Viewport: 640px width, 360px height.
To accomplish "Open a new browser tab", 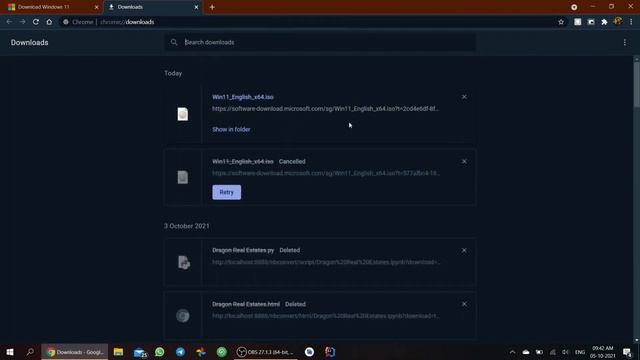I will [212, 7].
